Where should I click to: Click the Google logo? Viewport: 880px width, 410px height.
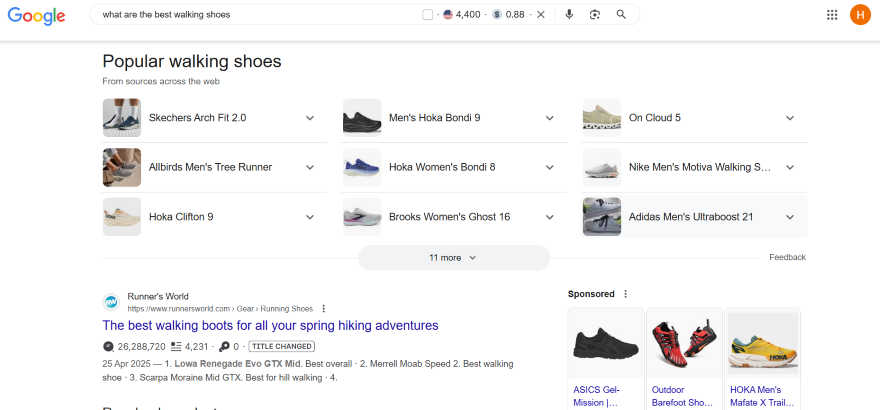point(36,15)
